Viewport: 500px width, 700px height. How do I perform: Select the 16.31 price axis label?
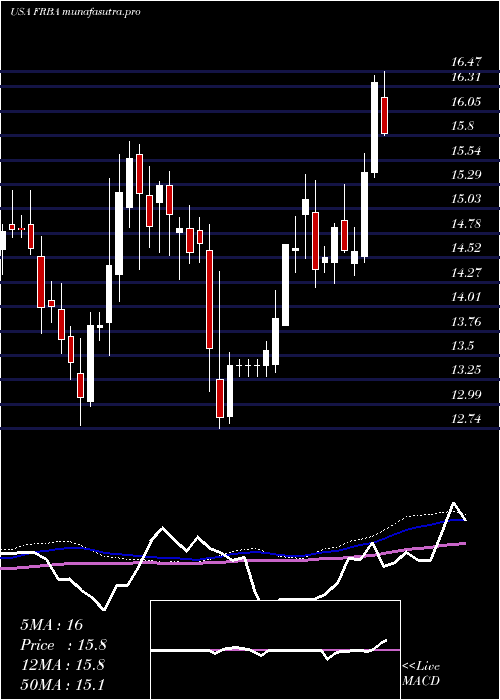coord(466,77)
